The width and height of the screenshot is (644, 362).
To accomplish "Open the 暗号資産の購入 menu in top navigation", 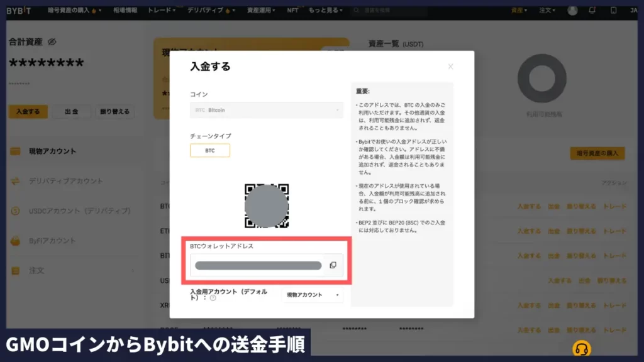I will (74, 10).
